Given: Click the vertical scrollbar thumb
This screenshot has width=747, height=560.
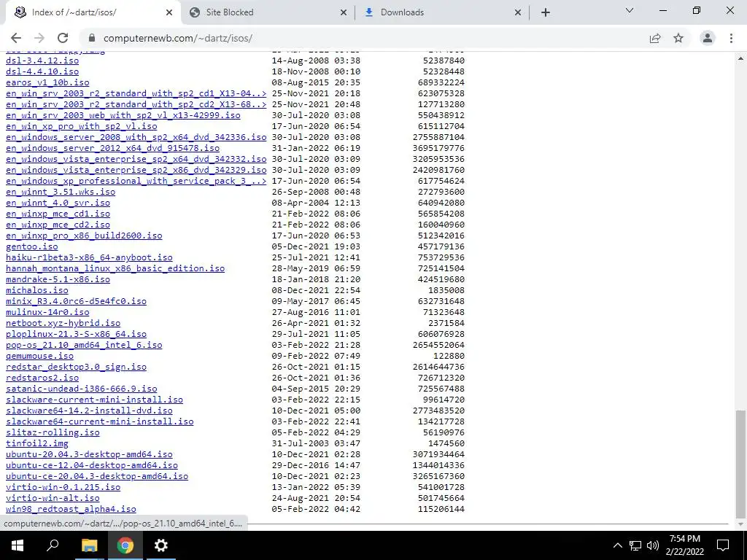Looking at the screenshot, I should click(741, 464).
